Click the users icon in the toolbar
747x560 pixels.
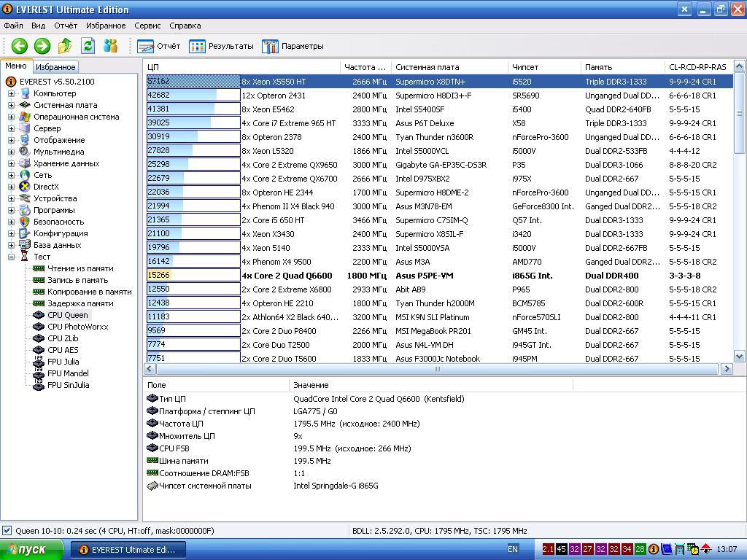coord(110,46)
